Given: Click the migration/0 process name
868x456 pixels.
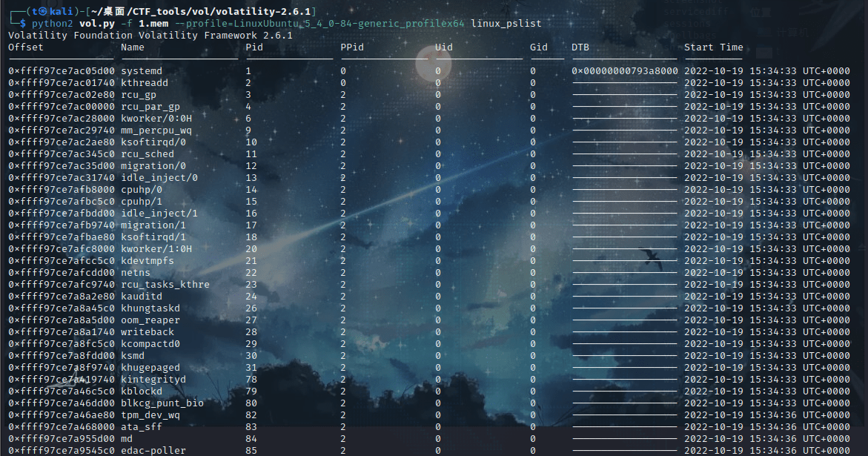Looking at the screenshot, I should (153, 165).
